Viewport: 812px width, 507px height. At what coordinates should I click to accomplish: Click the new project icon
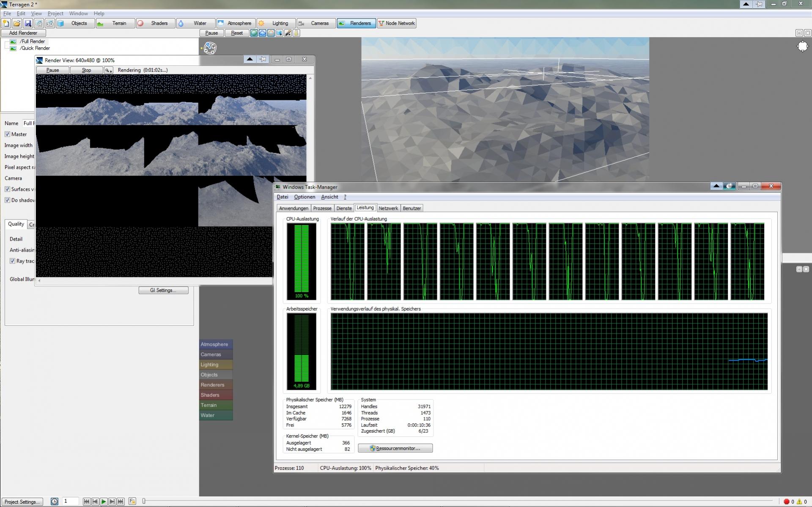point(6,23)
